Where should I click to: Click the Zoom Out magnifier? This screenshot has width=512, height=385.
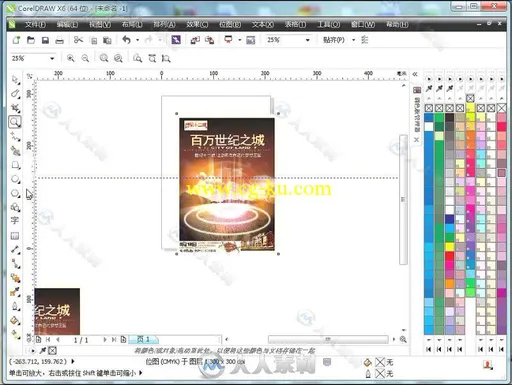(x=85, y=58)
